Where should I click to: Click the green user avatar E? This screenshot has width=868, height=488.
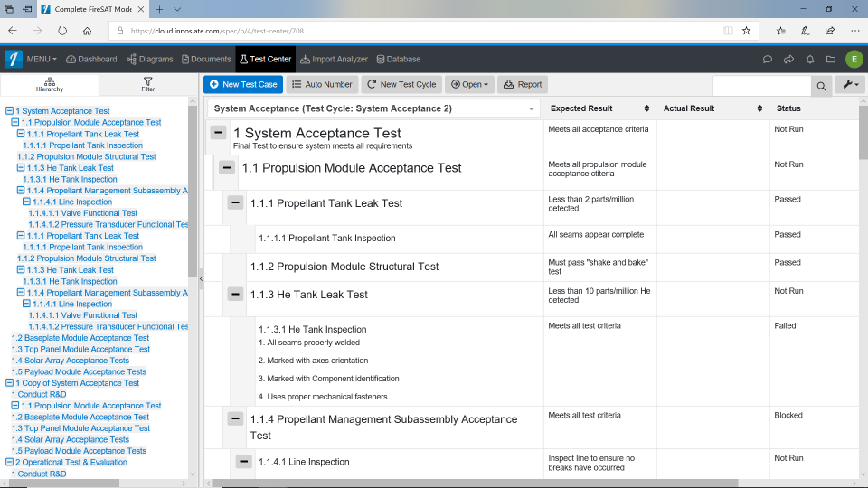pyautogui.click(x=854, y=60)
